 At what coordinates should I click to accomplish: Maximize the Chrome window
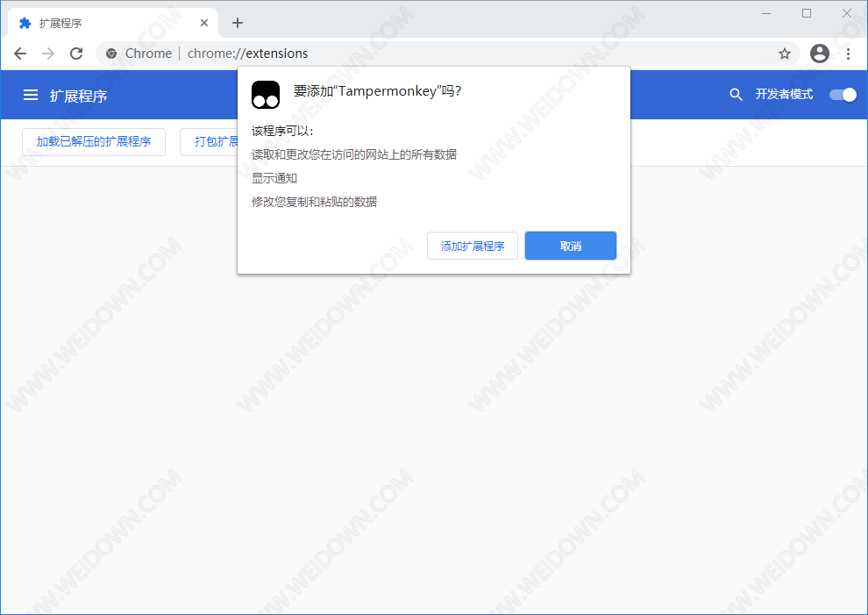point(807,13)
